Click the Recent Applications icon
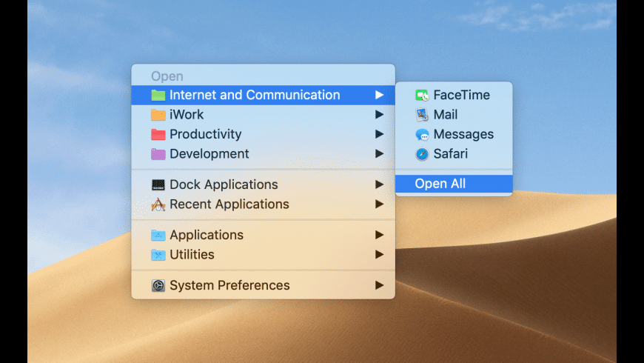The width and height of the screenshot is (644, 363). [158, 204]
